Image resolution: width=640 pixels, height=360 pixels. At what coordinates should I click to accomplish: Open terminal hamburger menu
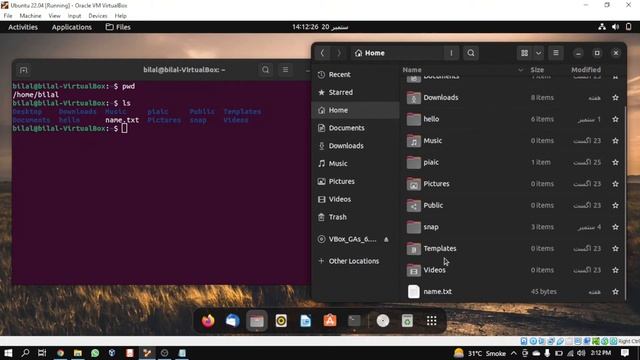(285, 70)
